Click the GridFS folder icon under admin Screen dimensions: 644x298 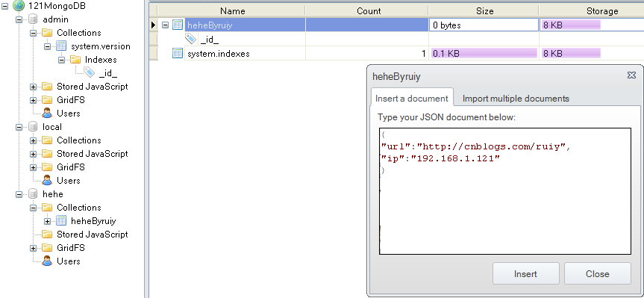click(x=47, y=100)
